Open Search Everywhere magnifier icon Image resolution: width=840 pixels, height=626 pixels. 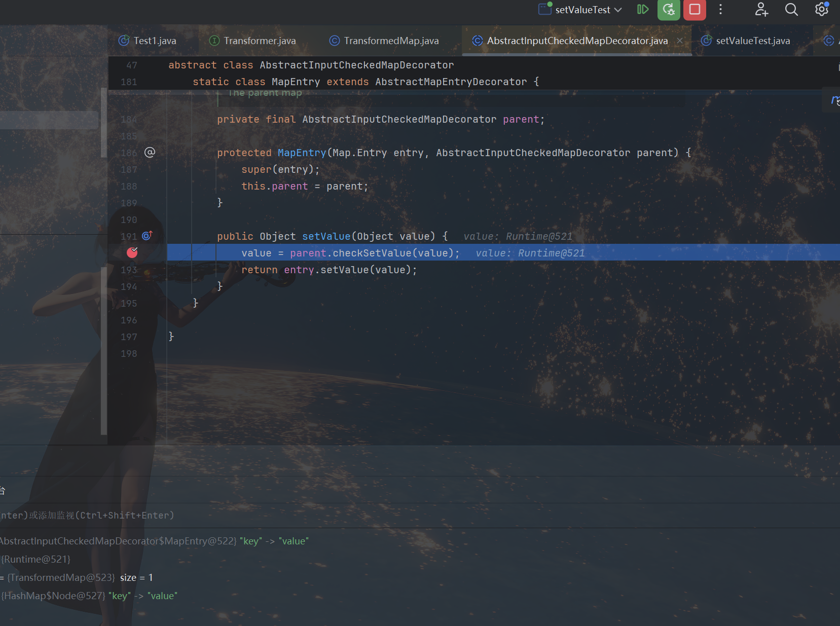click(x=791, y=10)
